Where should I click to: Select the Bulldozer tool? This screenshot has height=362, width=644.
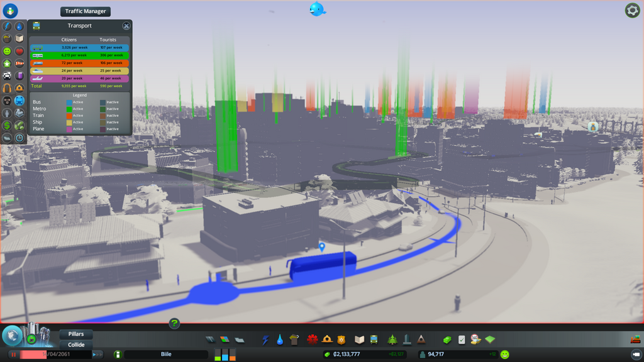(x=635, y=339)
